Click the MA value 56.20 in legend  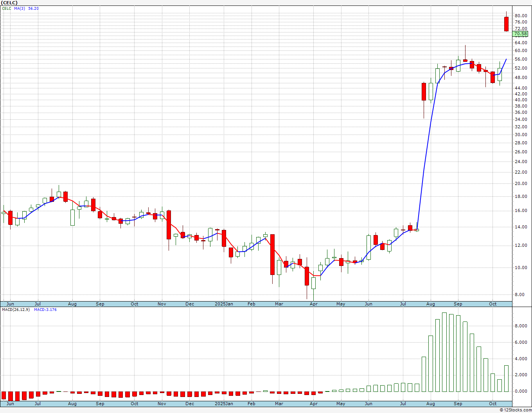point(33,8)
